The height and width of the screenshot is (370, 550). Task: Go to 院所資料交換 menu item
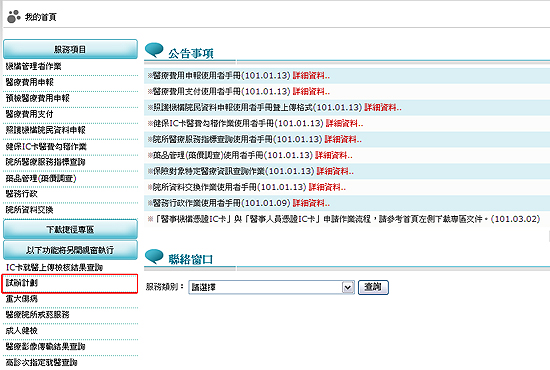point(29,210)
